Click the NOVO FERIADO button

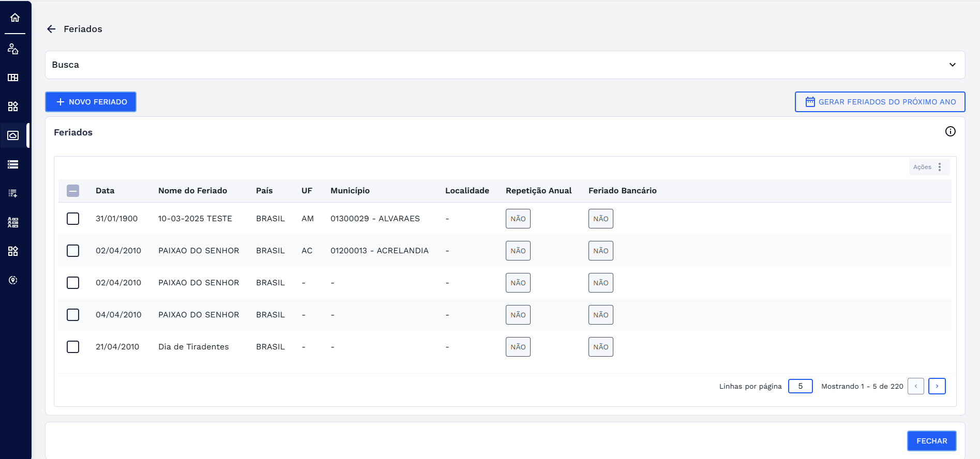click(91, 102)
